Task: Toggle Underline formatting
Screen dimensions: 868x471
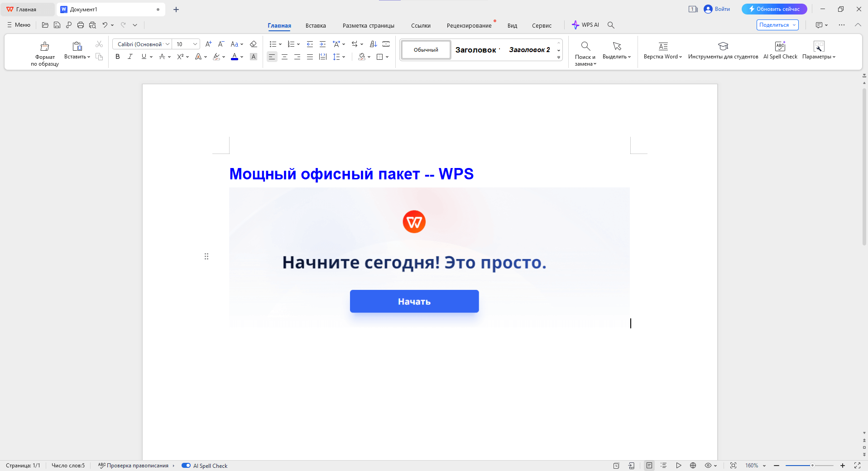Action: (144, 57)
